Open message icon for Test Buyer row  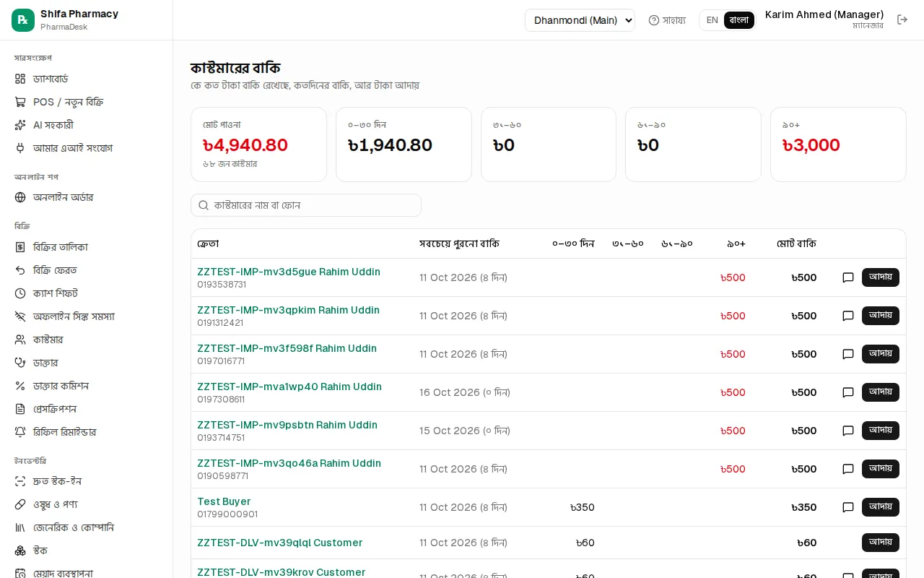coord(848,507)
